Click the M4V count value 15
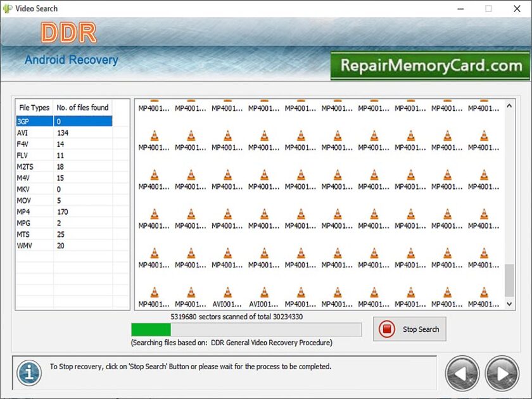 pyautogui.click(x=60, y=178)
